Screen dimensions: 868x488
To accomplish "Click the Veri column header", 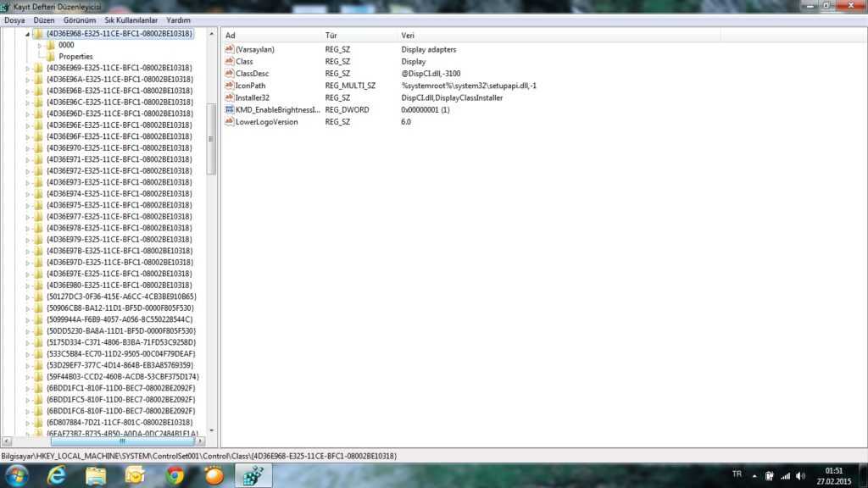I will pyautogui.click(x=408, y=36).
